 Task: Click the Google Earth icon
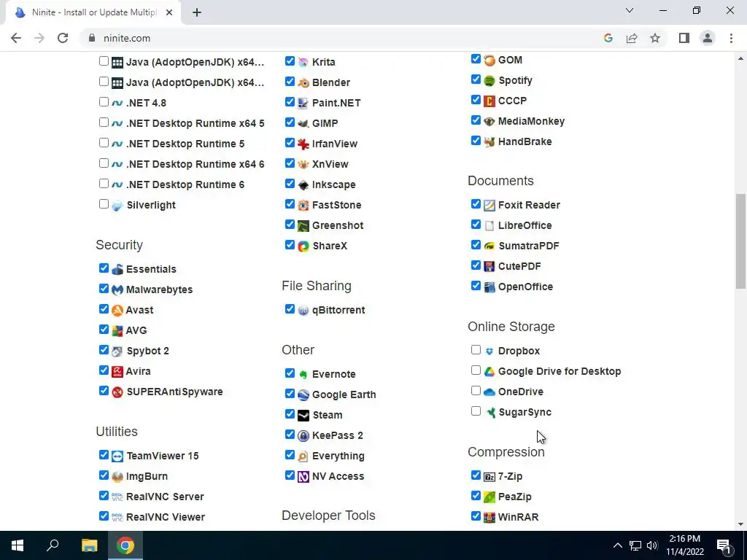coord(303,394)
